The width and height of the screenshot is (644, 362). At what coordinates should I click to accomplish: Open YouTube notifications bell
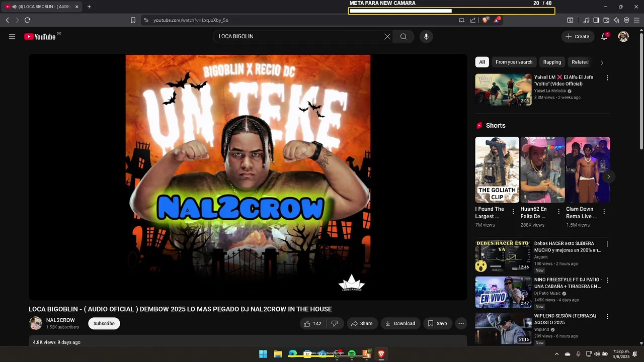point(604,36)
